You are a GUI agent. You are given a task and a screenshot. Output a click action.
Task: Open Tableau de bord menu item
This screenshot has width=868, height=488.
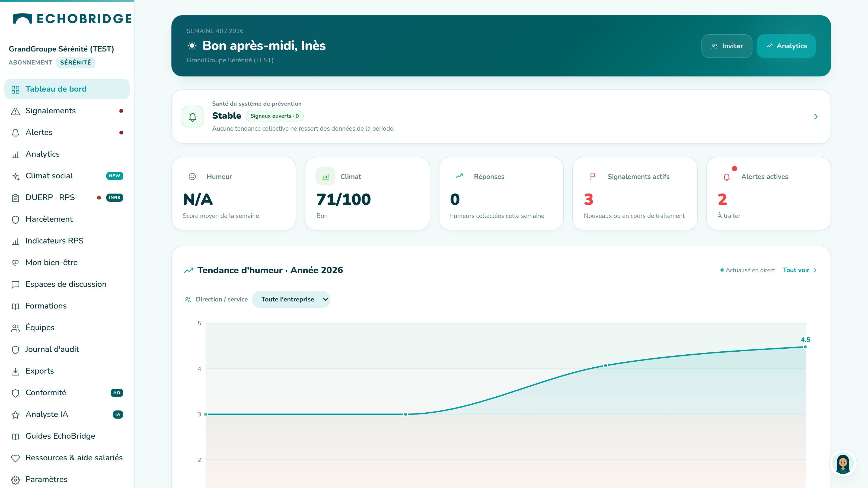(67, 89)
